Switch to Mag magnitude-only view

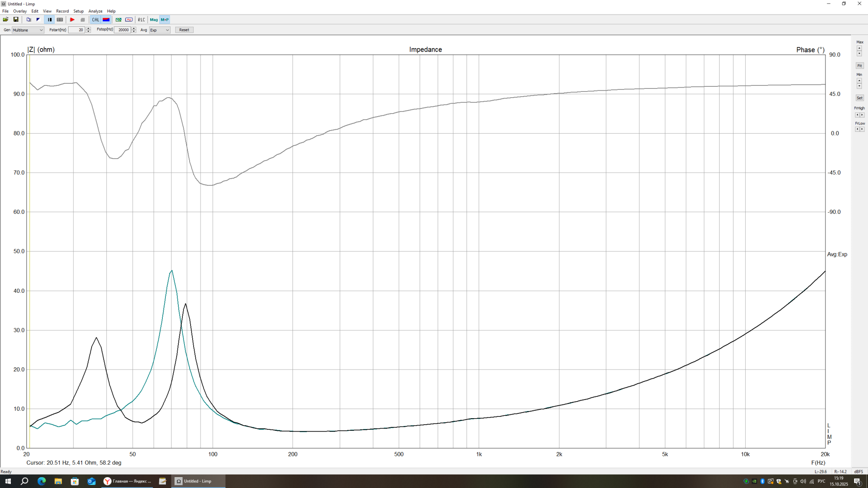[154, 20]
